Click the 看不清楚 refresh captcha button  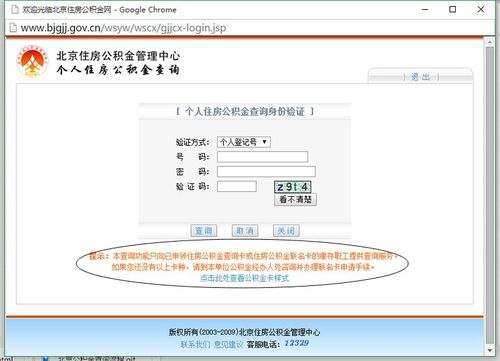pyautogui.click(x=295, y=200)
